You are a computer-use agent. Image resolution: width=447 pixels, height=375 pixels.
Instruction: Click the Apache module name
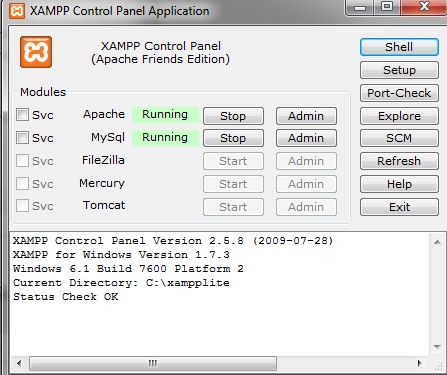(104, 114)
